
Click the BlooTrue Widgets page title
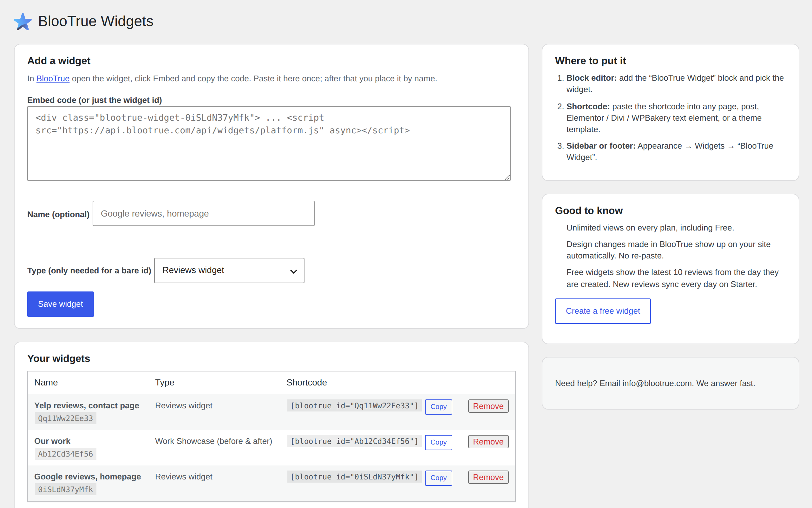tap(95, 22)
